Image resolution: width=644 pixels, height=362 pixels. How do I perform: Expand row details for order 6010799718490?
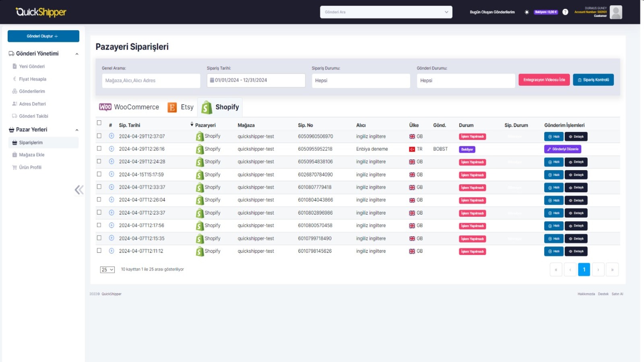click(111, 238)
